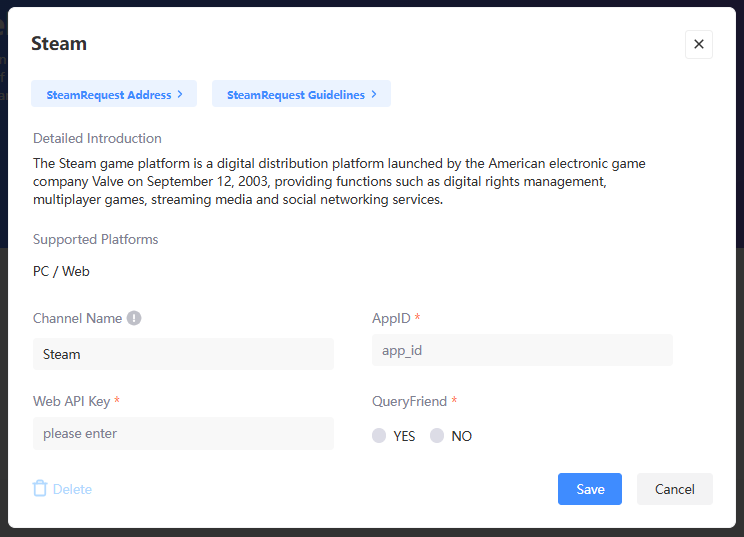The image size is (744, 537).
Task: Click the Steam dialog title
Action: click(x=59, y=44)
